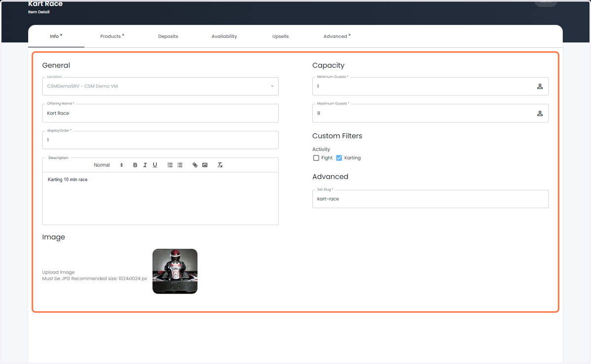This screenshot has height=364, width=591.
Task: Toggle bold formatting in Description editor
Action: point(135,165)
